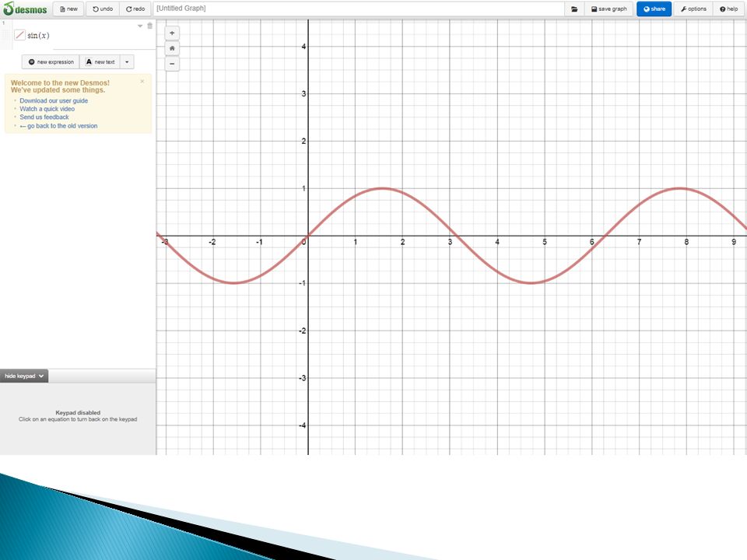Expand the dropdown beside new text
Viewport: 747px width, 560px height.
[127, 62]
